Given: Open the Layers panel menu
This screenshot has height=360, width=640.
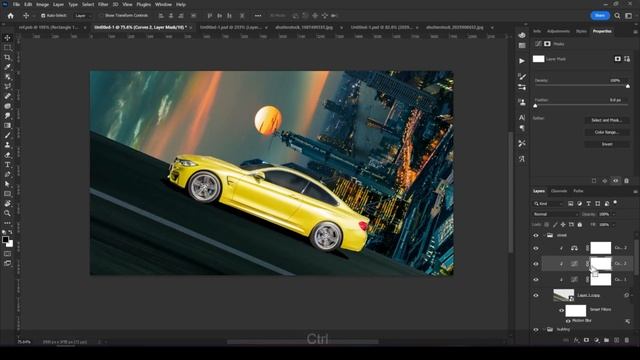Looking at the screenshot, I should click(x=635, y=191).
